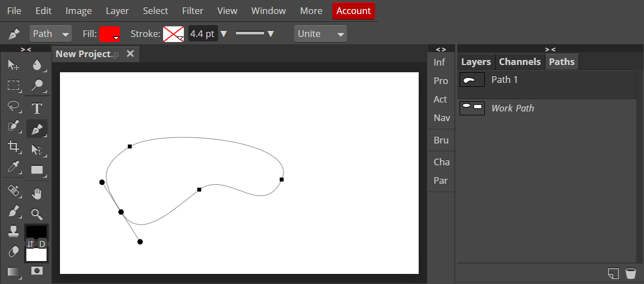644x284 pixels.
Task: Toggle Quick Mask mode
Action: click(38, 271)
